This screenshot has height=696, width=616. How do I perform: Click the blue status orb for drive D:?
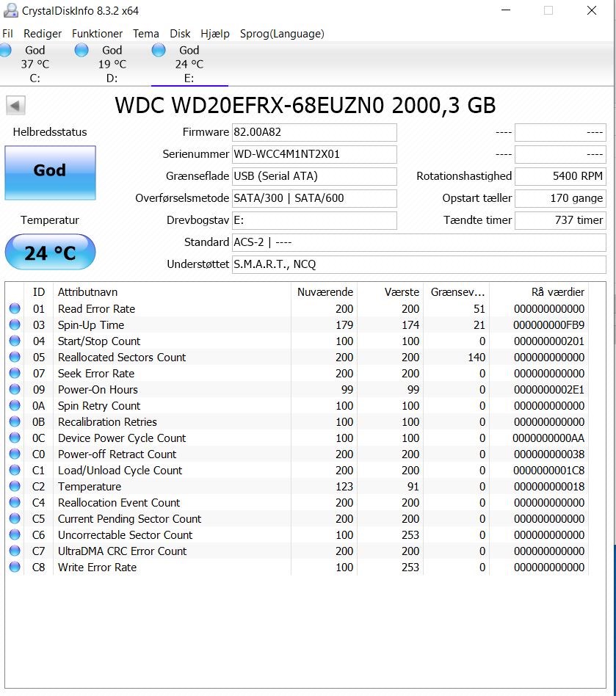81,50
